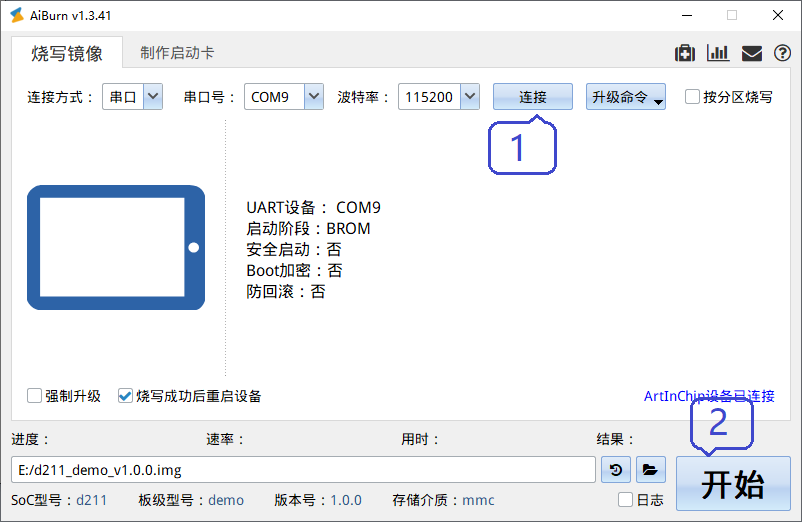802x522 pixels.
Task: Click the image file history icon
Action: (x=616, y=469)
